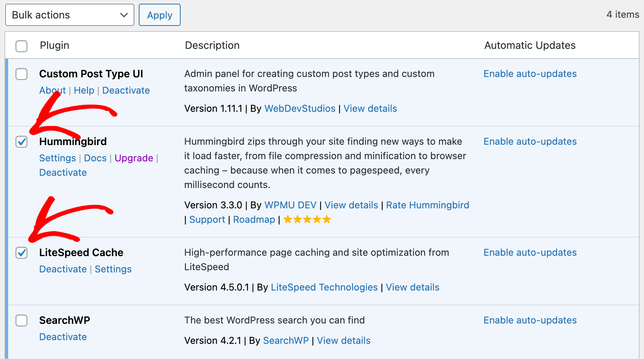Deactivate the Custom Post Type UI plugin
This screenshot has width=644, height=359.
point(126,90)
